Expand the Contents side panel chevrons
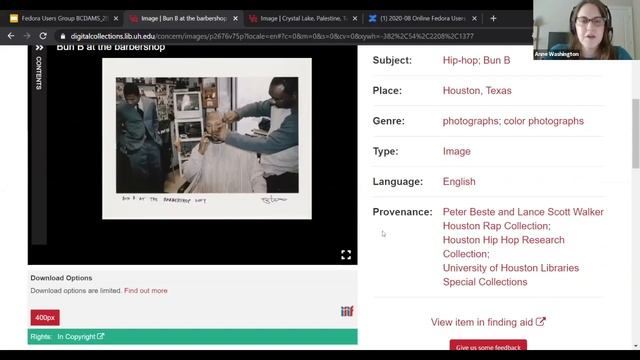 [39, 48]
